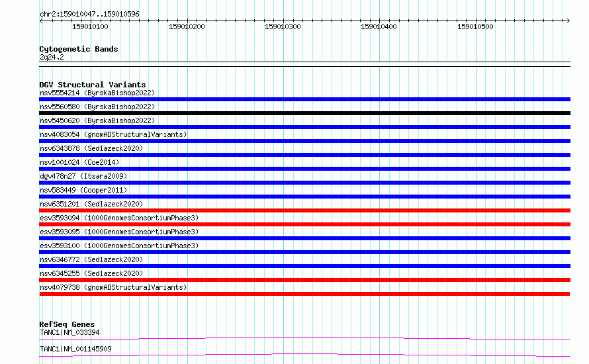Viewport: 589px width, 364px height.
Task: Click ruler position 159010200
Action: (x=187, y=26)
